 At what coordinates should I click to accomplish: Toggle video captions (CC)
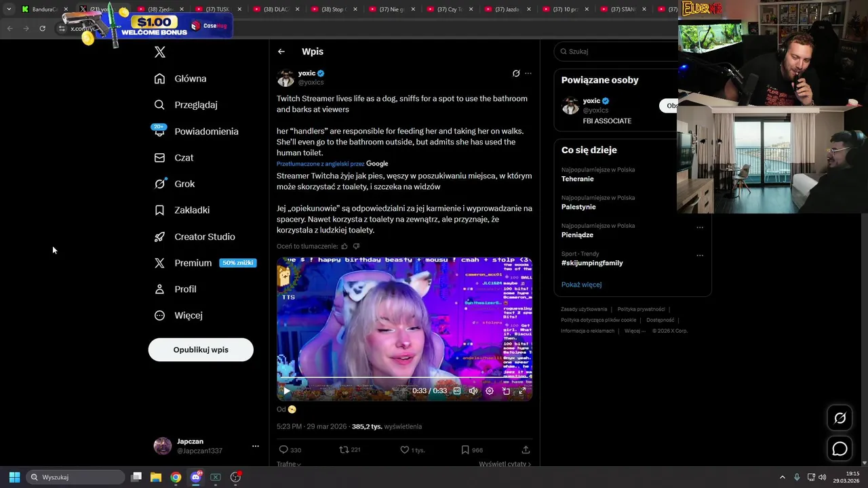coord(457,391)
